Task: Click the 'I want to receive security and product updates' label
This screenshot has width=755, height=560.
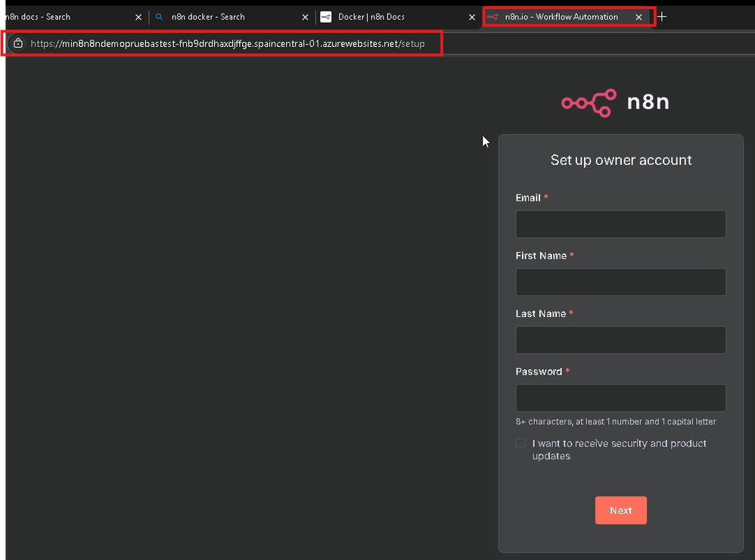Action: coord(620,450)
